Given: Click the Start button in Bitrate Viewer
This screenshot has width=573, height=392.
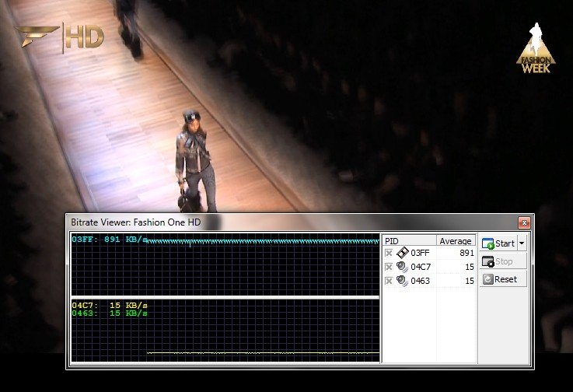Looking at the screenshot, I should [498, 243].
